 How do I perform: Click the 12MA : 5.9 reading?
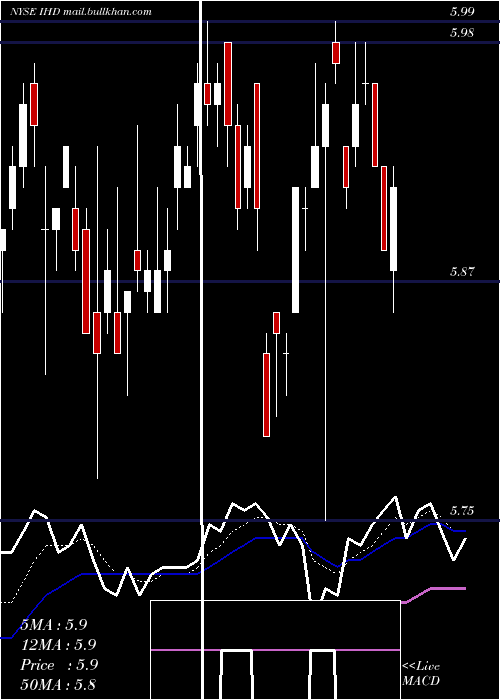point(58,645)
